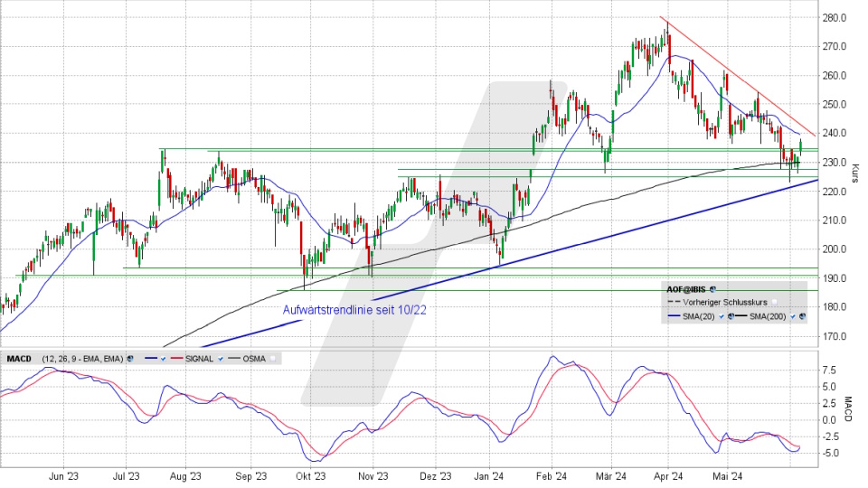Click the vertical MACD axis title

pos(847,408)
